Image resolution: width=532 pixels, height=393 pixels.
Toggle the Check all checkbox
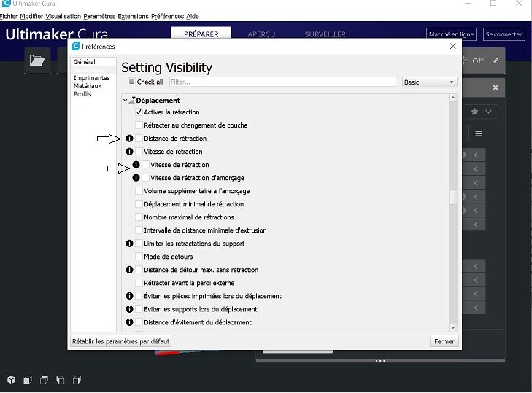click(x=131, y=82)
